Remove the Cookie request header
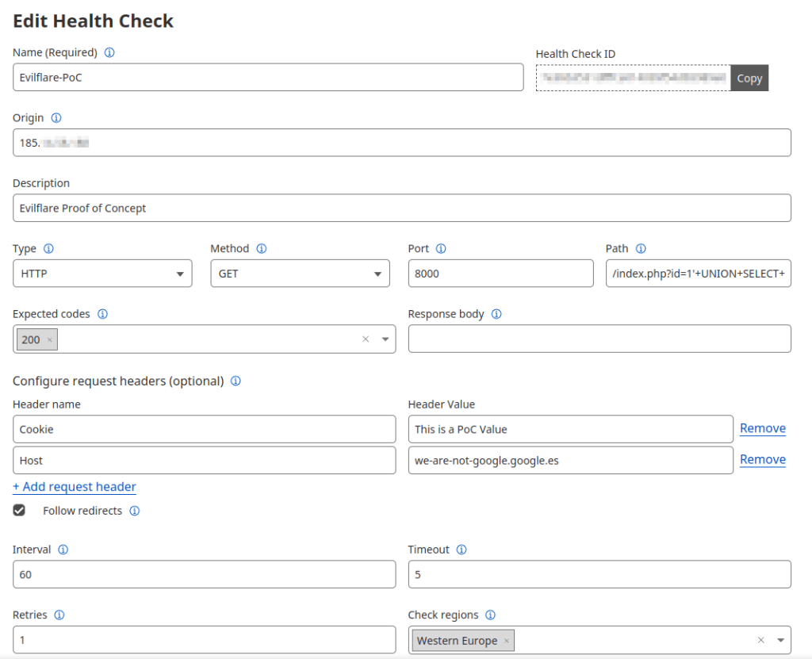 tap(762, 429)
